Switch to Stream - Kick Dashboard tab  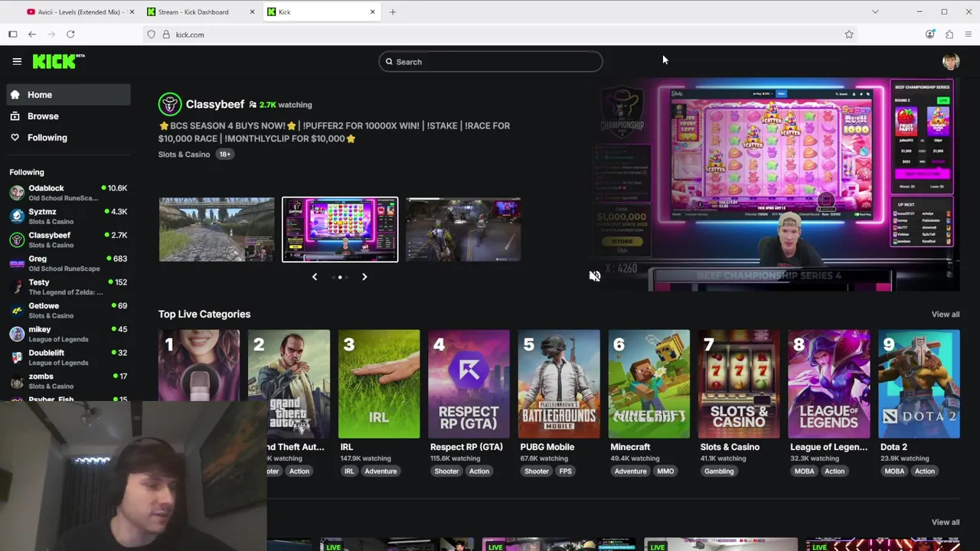click(x=199, y=12)
